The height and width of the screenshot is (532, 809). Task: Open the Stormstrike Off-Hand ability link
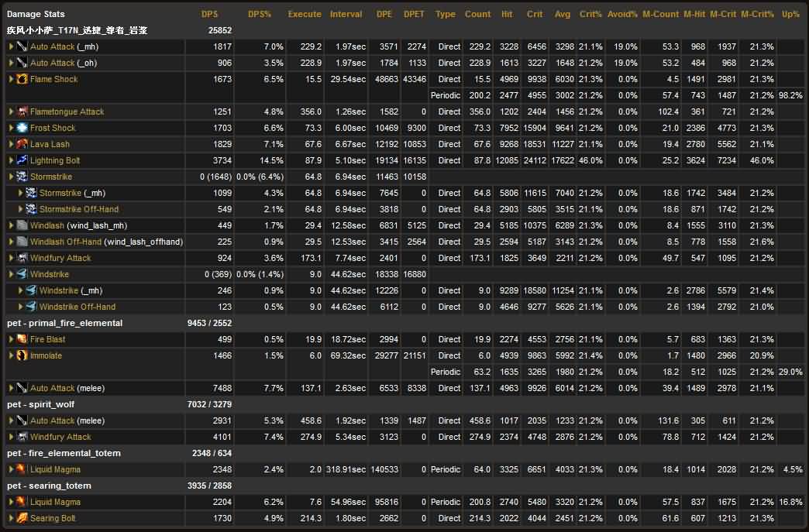point(78,209)
